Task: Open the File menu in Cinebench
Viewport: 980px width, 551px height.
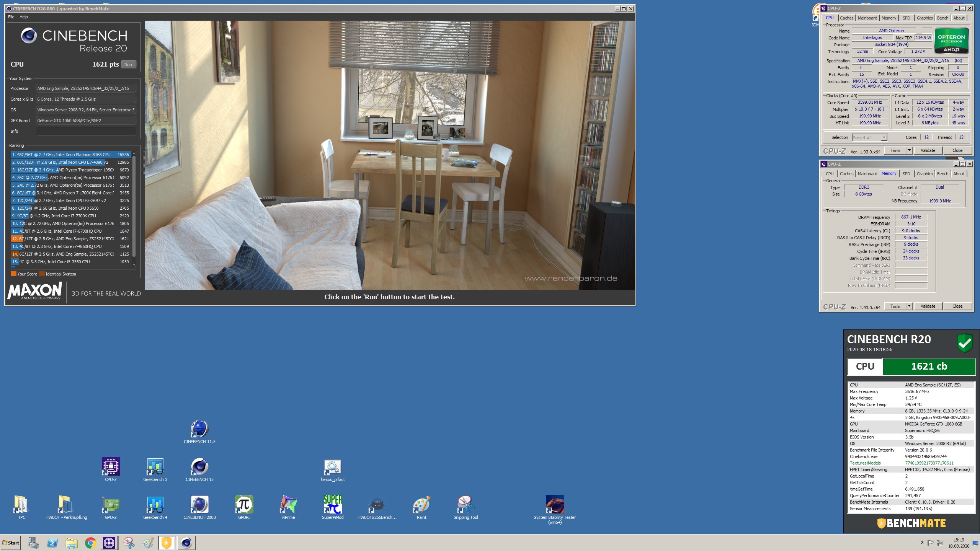Action: pos(11,17)
